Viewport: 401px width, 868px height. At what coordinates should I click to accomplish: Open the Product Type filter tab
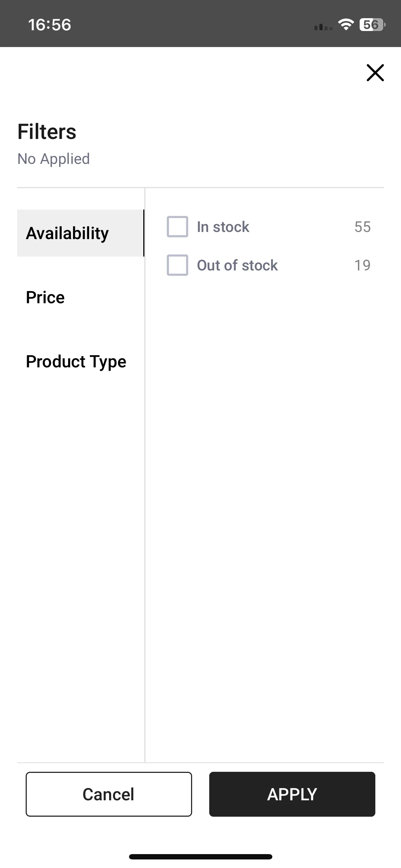(81, 361)
